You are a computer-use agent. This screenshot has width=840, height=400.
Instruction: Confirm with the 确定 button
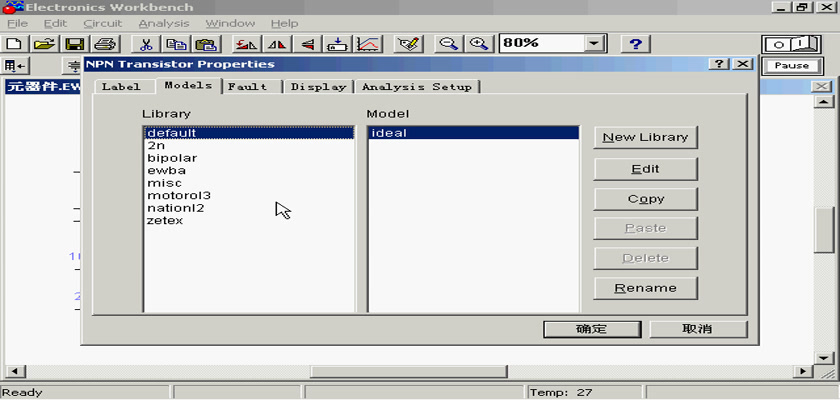coord(592,329)
